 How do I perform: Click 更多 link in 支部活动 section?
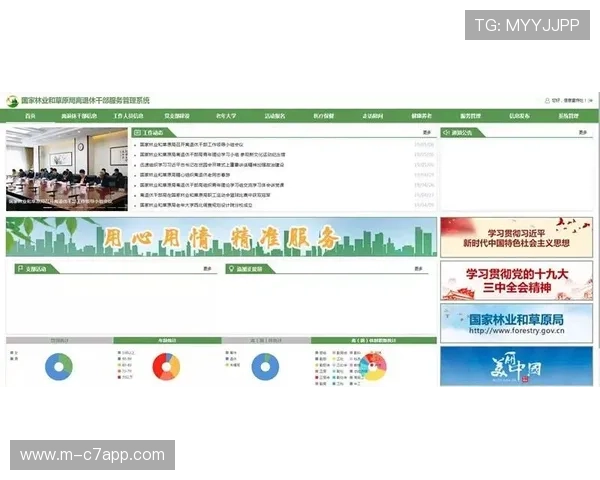[x=207, y=269]
